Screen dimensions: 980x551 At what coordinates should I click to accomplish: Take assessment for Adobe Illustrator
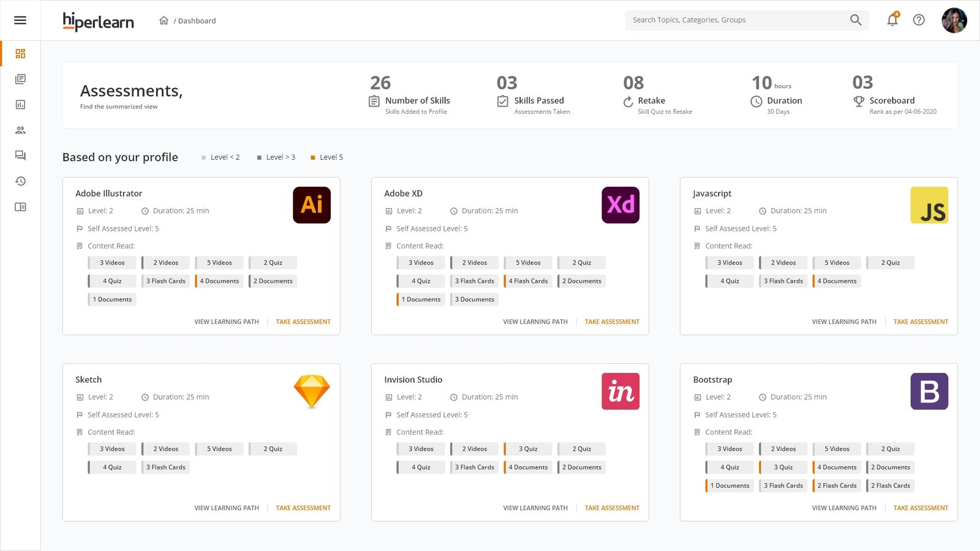303,322
